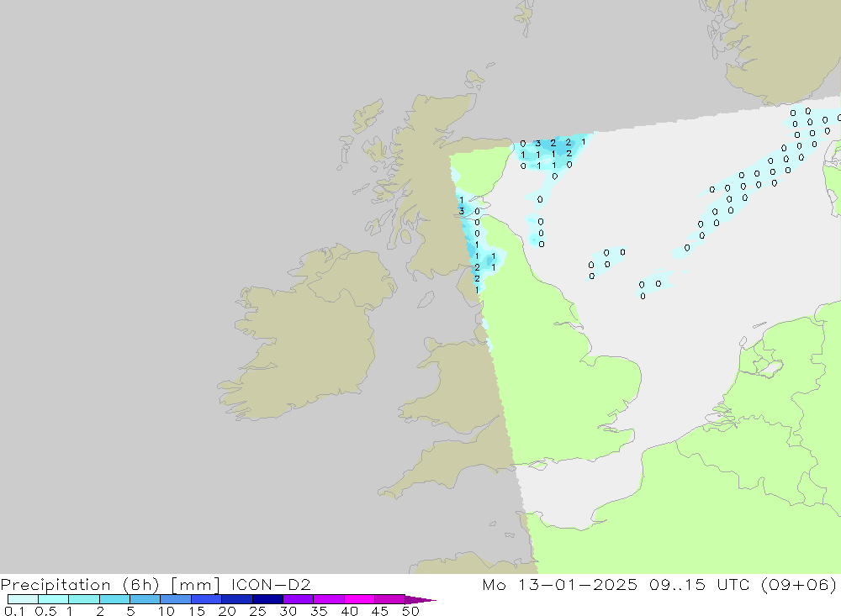Select the dark blue swatch between 20 and 25

(236, 599)
